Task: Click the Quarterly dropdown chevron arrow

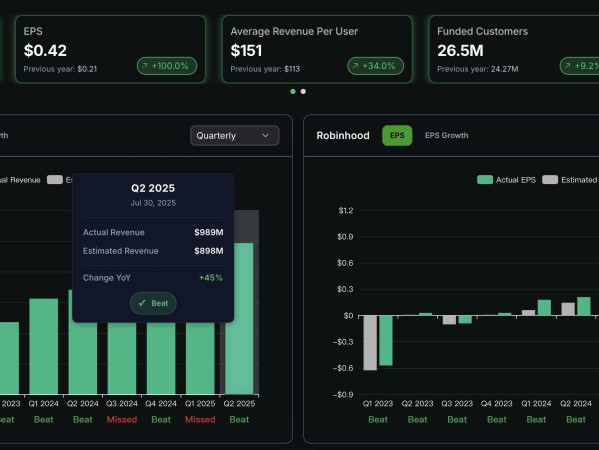Action: [x=266, y=136]
